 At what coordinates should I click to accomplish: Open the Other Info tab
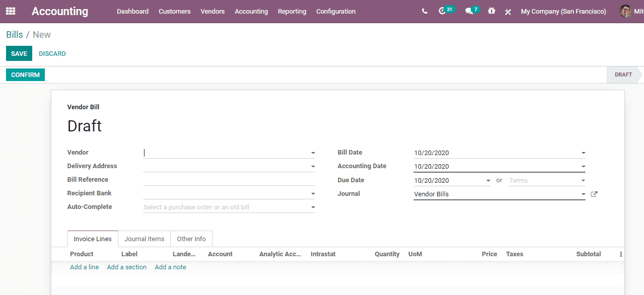pos(191,239)
